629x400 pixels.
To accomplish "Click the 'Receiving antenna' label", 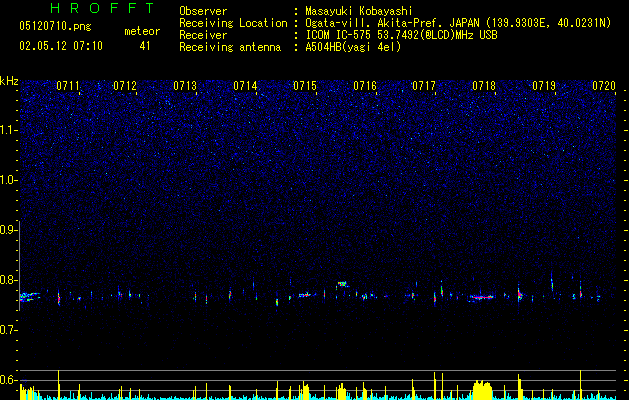I will click(x=230, y=47).
